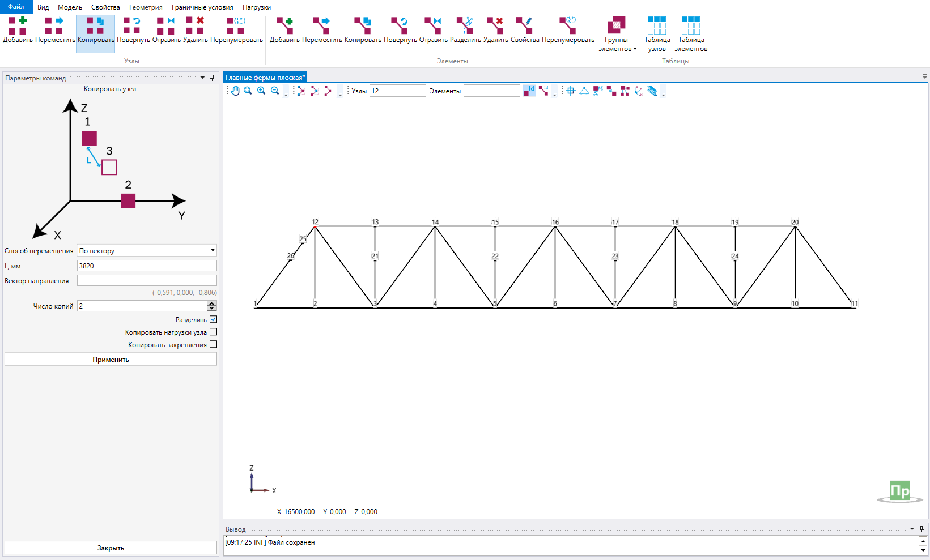Select the Copy element tool
The width and height of the screenshot is (930, 560).
coord(363,30)
